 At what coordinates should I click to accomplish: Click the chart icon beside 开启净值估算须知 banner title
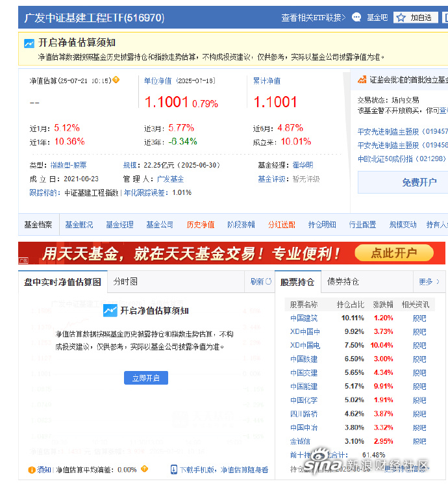coord(29,43)
